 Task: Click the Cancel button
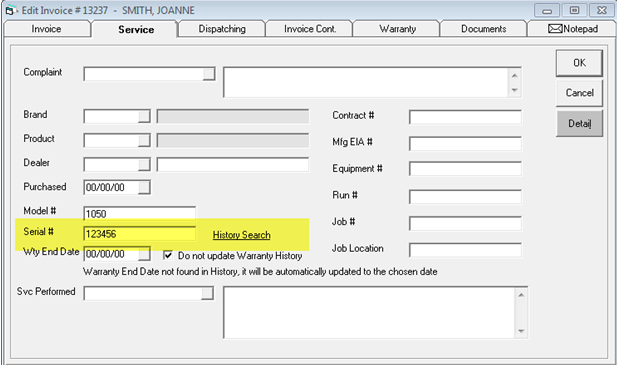tap(579, 93)
